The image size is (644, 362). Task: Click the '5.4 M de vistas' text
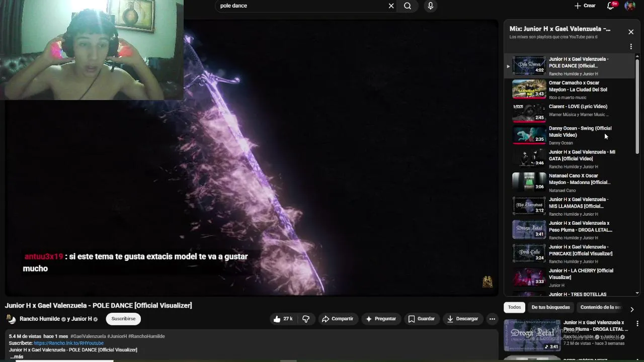(x=25, y=336)
